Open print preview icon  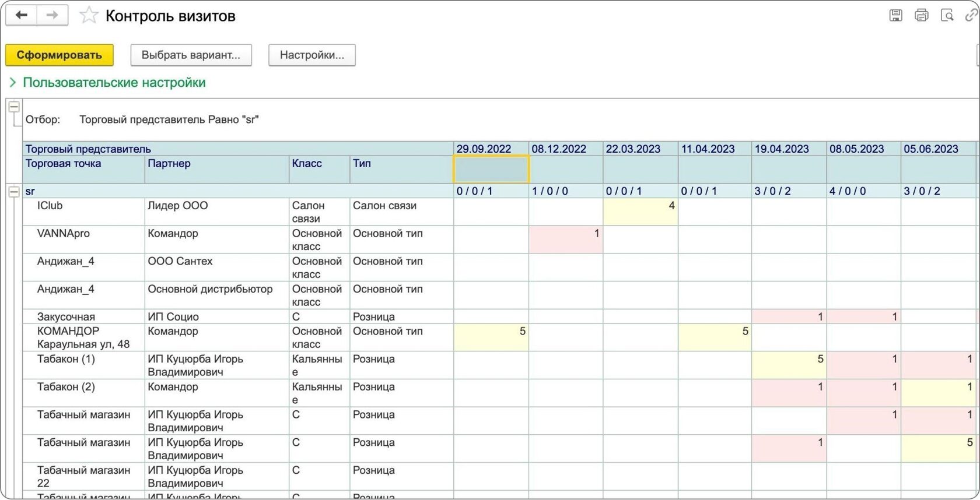947,16
